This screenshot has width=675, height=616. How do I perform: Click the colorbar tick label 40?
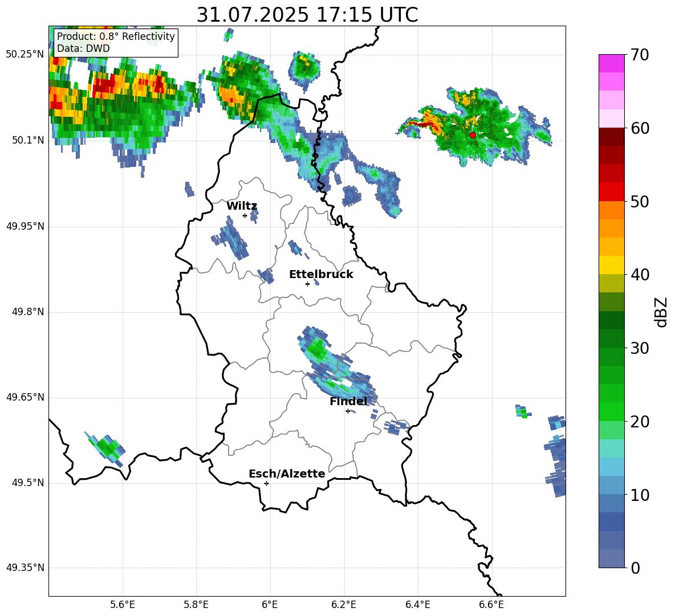click(640, 275)
